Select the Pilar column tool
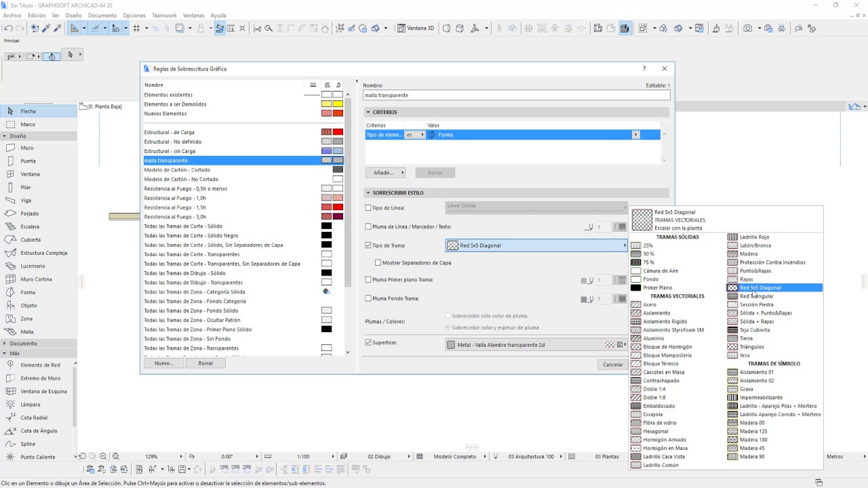The image size is (868, 488). click(38, 187)
